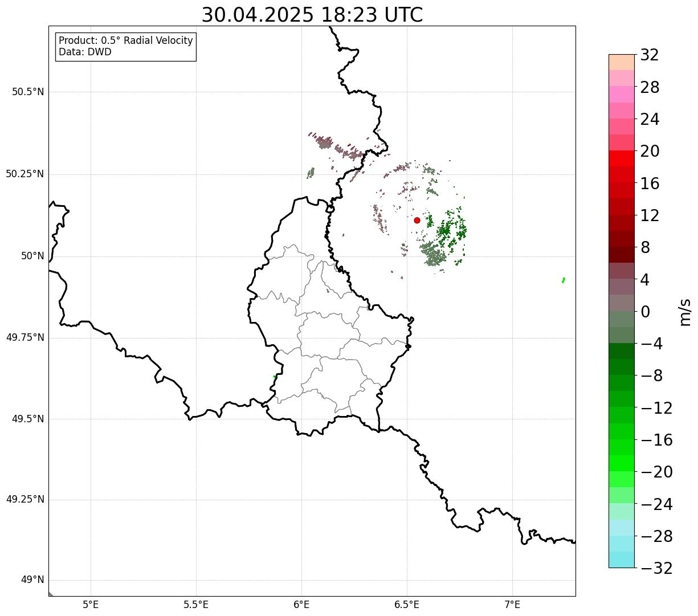Click the red radar site marker dot
Screen dimensions: 698x616
(417, 220)
